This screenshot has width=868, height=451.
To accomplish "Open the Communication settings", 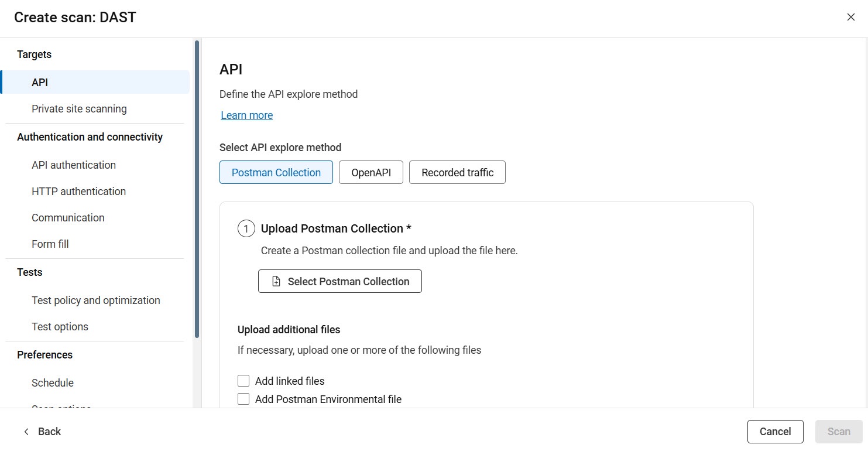I will click(x=68, y=217).
